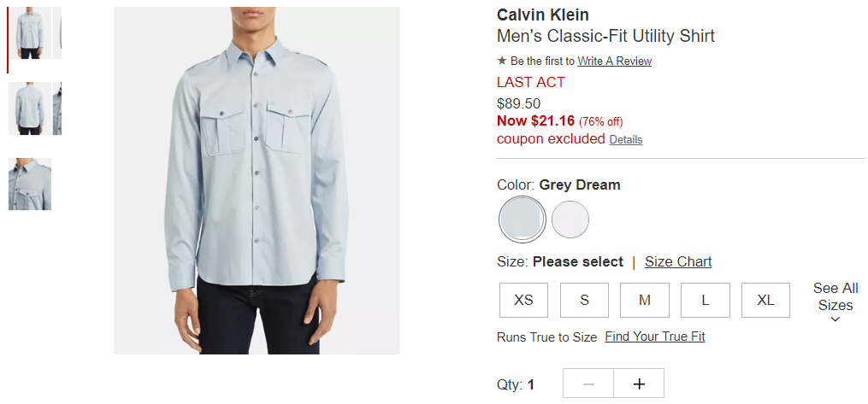Open coupon excluded Details link
Image resolution: width=868 pixels, height=404 pixels.
(625, 140)
